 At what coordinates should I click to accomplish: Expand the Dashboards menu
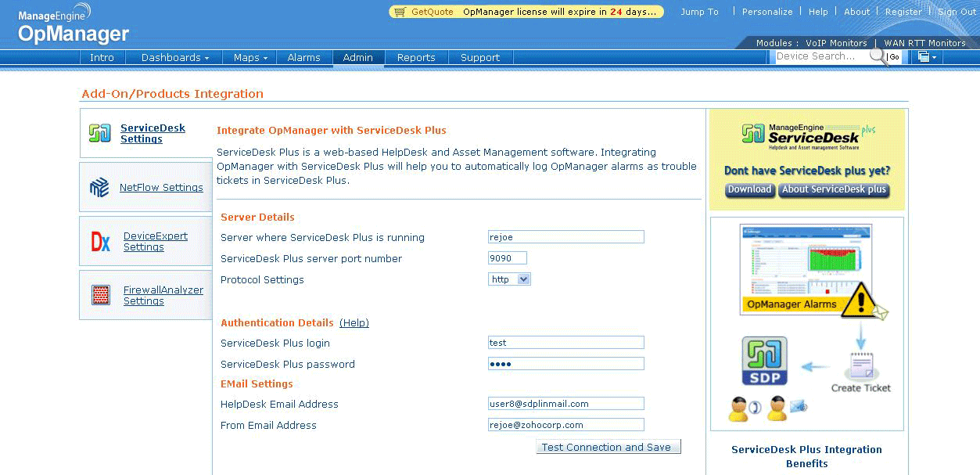[x=175, y=57]
